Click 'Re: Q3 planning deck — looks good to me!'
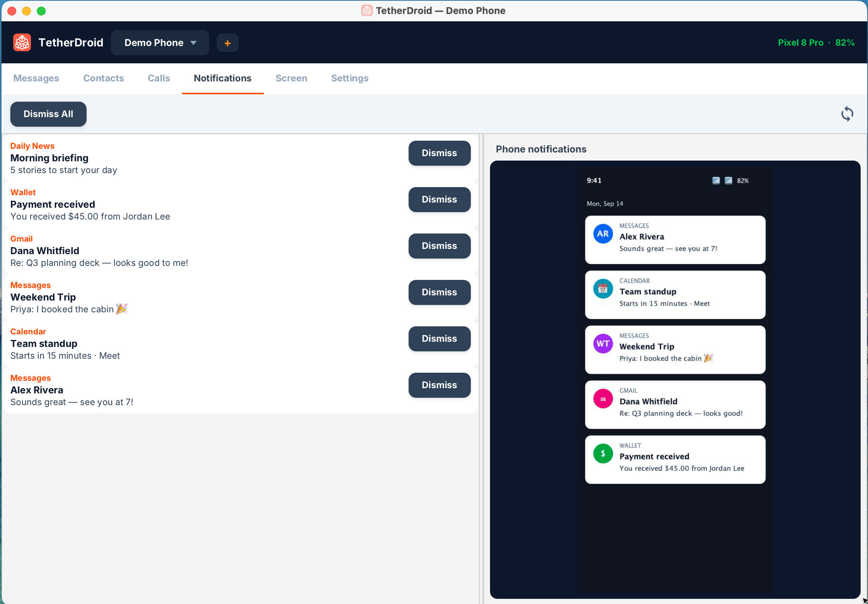Screen dimensions: 868x604 point(99,263)
